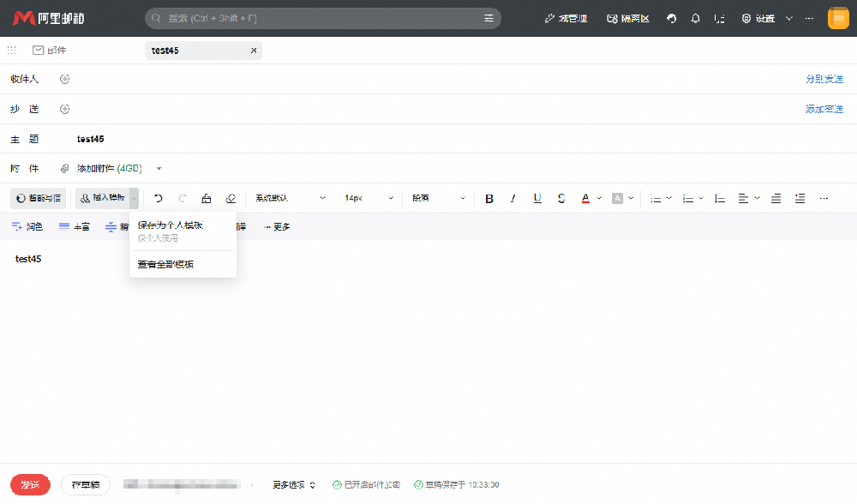Click the clear formatting eraser icon

231,199
